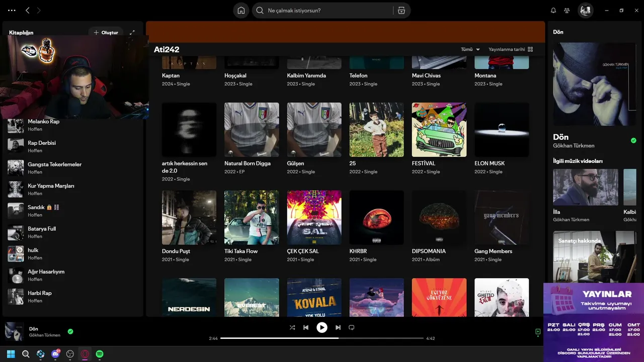The width and height of the screenshot is (644, 362).
Task: Click the Mavi Chivas release title
Action: (x=426, y=75)
